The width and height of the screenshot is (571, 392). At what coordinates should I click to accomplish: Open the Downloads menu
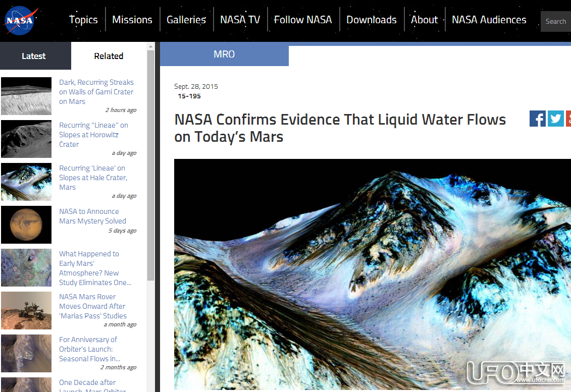(x=371, y=20)
